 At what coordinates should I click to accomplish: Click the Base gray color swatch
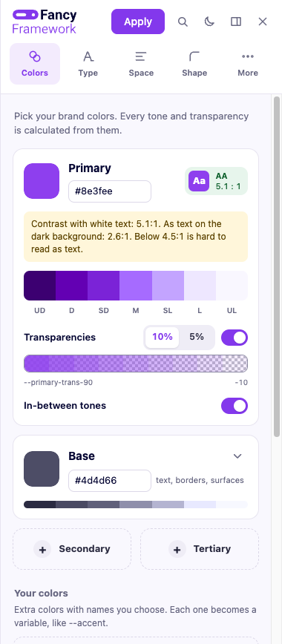pyautogui.click(x=42, y=469)
